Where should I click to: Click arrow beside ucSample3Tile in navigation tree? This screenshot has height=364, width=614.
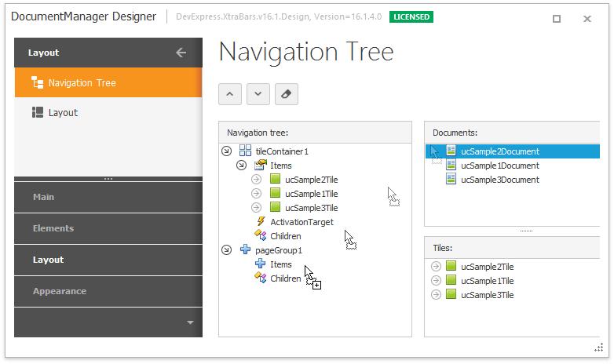(x=256, y=207)
